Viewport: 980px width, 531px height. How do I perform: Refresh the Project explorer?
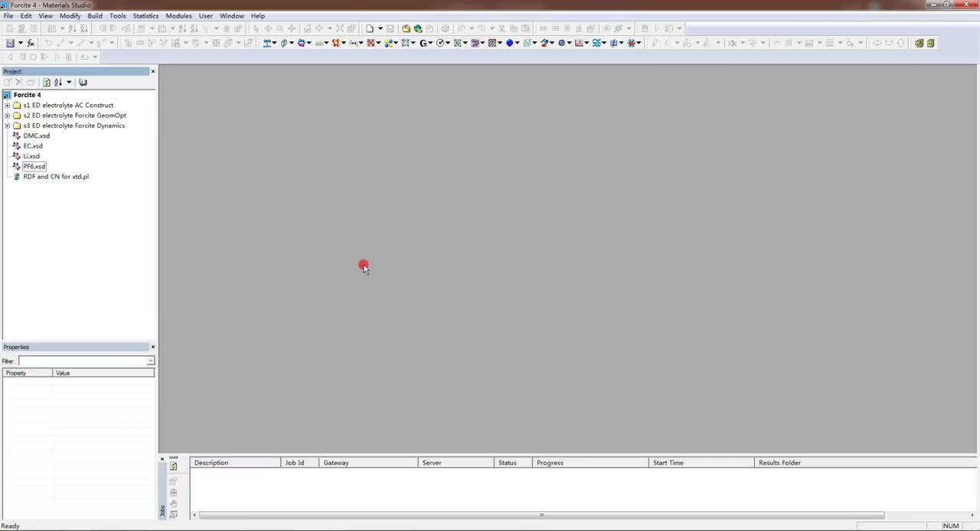[x=46, y=82]
